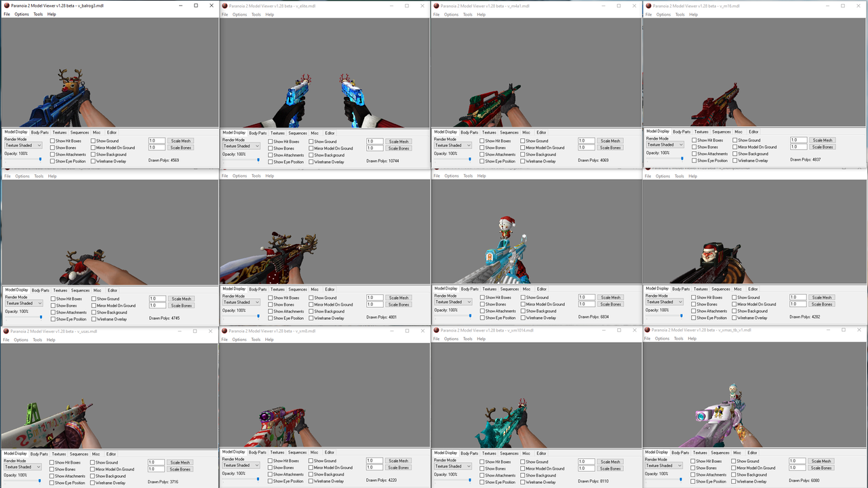Open the Tools menu in v_usas.mdl window

point(37,340)
